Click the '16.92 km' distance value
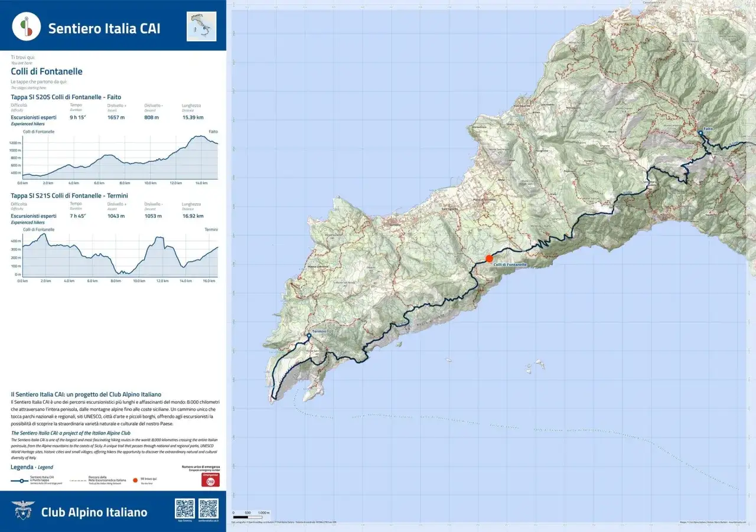756x532 pixels. 193,216
